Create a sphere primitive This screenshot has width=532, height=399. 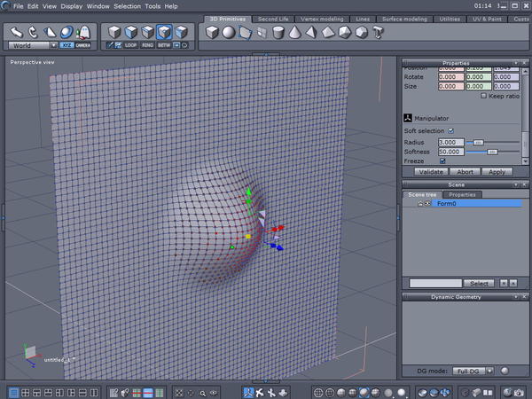pos(229,33)
